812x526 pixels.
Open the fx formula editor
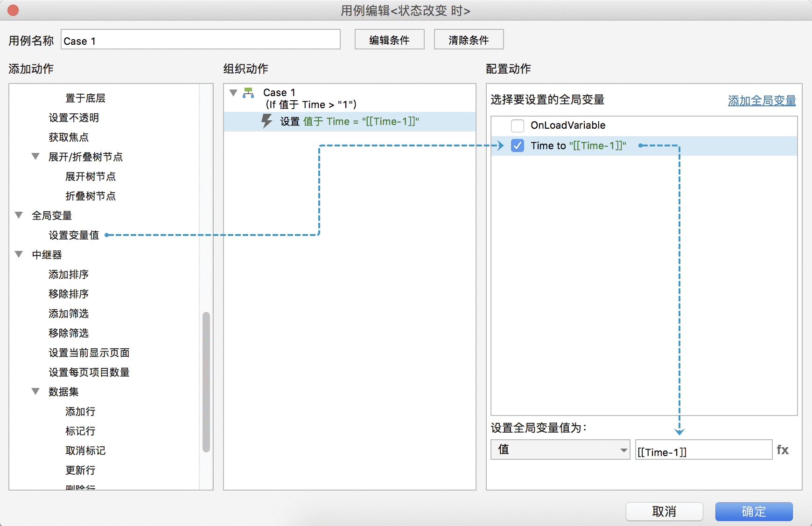pyautogui.click(x=783, y=450)
